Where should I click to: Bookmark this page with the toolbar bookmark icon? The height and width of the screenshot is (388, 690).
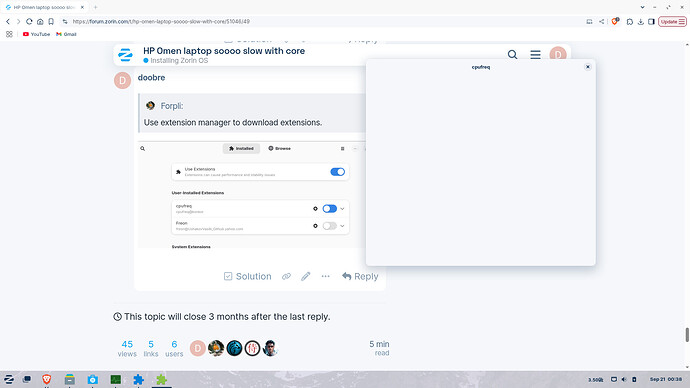pyautogui.click(x=51, y=21)
